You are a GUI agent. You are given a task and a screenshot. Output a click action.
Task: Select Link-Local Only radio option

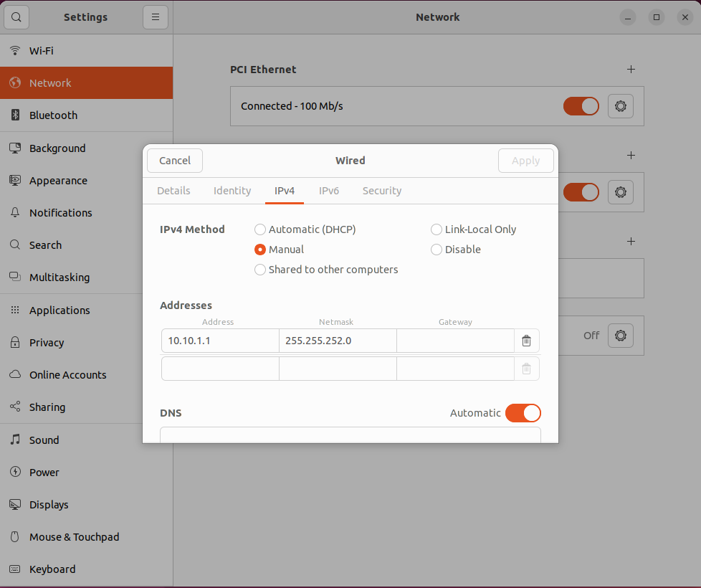[437, 229]
